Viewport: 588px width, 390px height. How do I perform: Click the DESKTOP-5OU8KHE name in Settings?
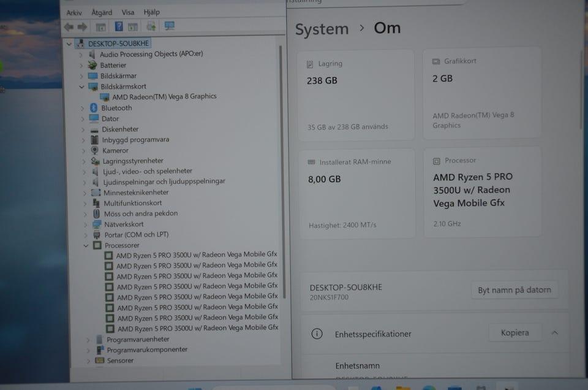click(345, 288)
